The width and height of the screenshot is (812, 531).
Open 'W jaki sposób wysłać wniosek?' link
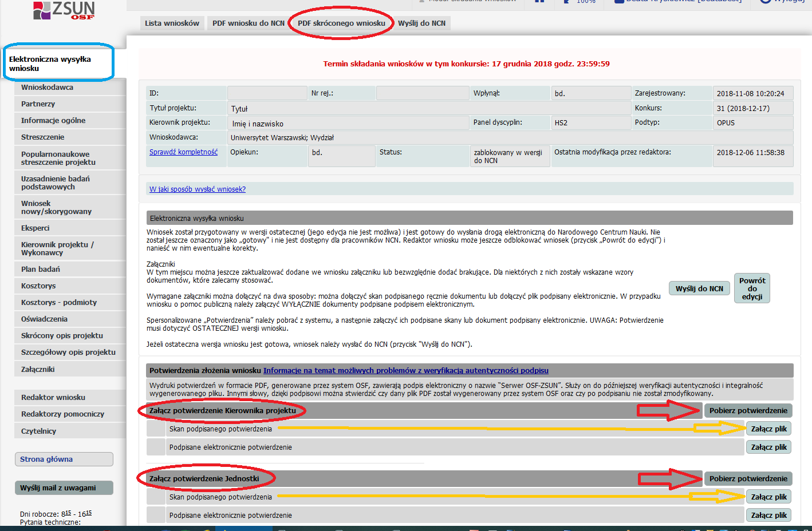tap(198, 189)
